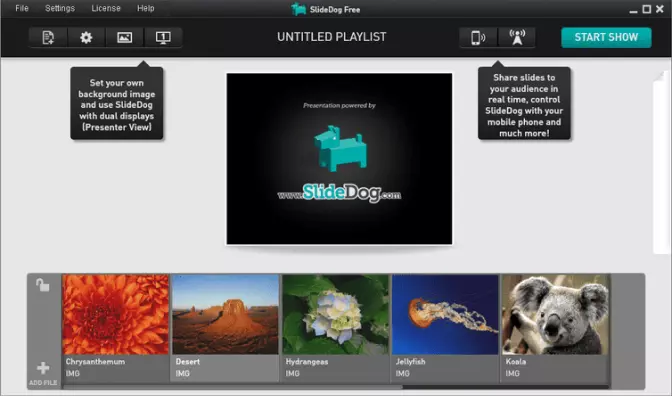Click the live sharing broadcast antenna icon
The height and width of the screenshot is (396, 672).
pyautogui.click(x=517, y=38)
